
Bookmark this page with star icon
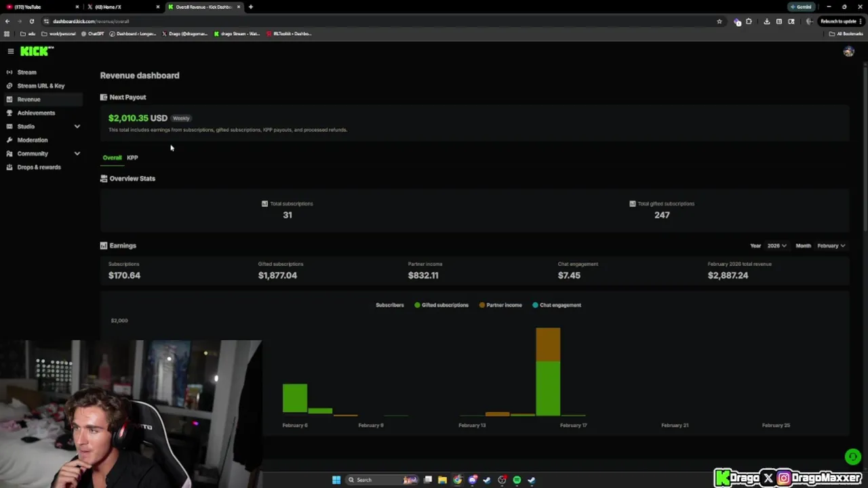[x=719, y=21]
